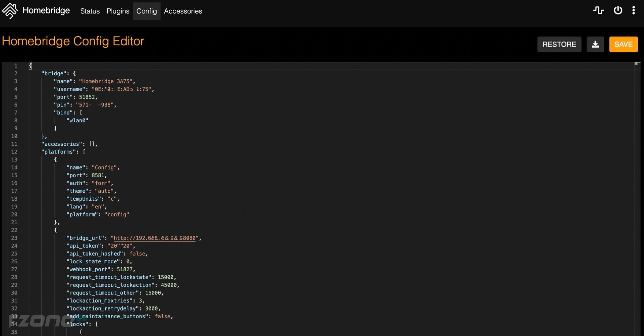Screen dimensions: 644x336
Task: Click port value 51852
Action: pyautogui.click(x=87, y=97)
